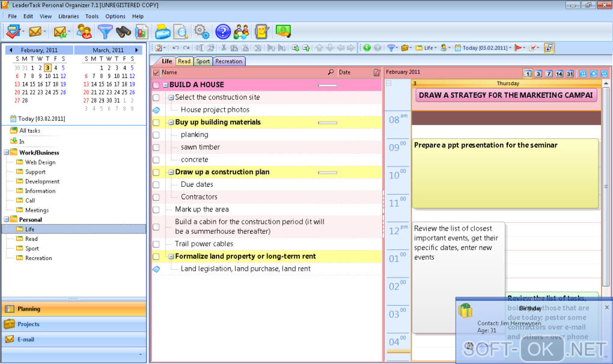Click the large blue funnel filter icon
The height and width of the screenshot is (364, 613).
(x=105, y=32)
